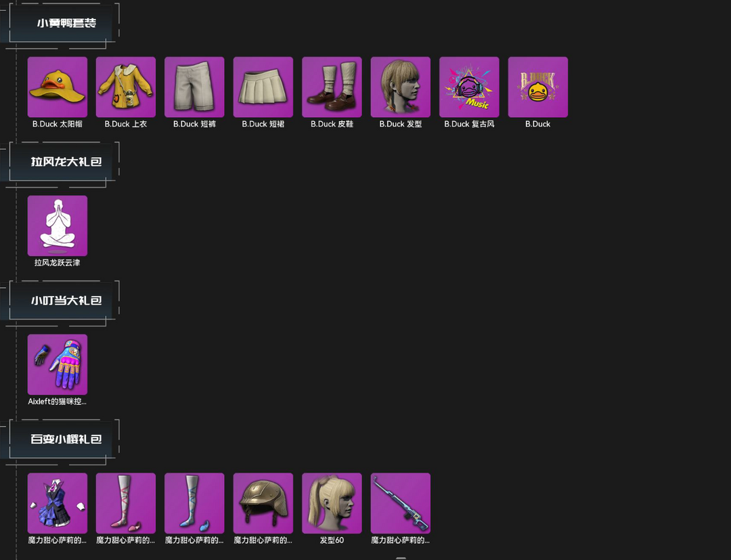Click the B.Duck 上衣 yellow jacket item

(x=126, y=87)
